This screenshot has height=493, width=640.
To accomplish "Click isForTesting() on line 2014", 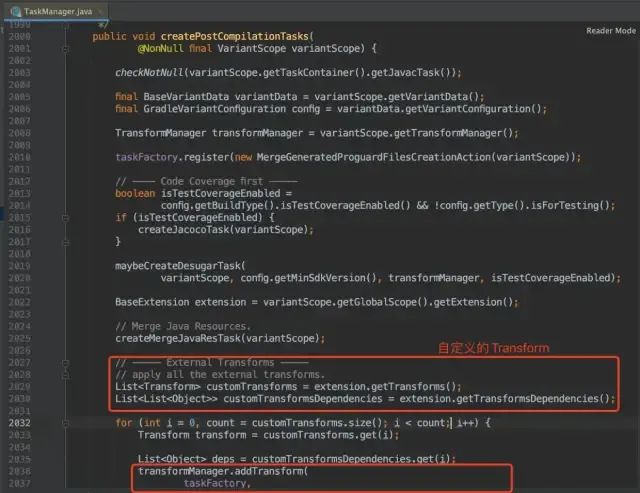I will coord(570,205).
